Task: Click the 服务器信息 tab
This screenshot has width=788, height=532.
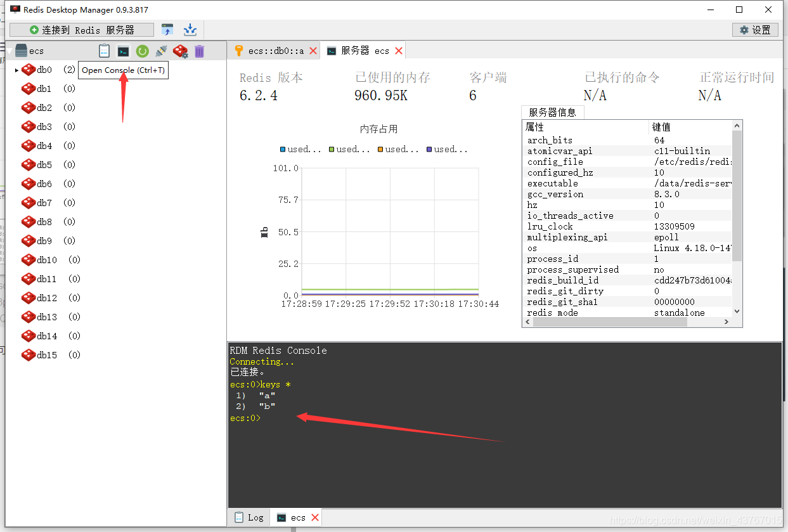Action: 553,112
